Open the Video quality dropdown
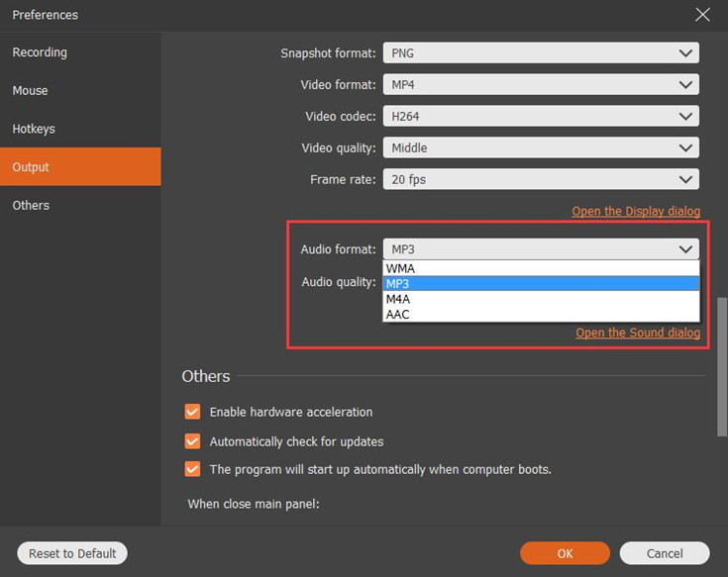This screenshot has width=728, height=577. 541,148
